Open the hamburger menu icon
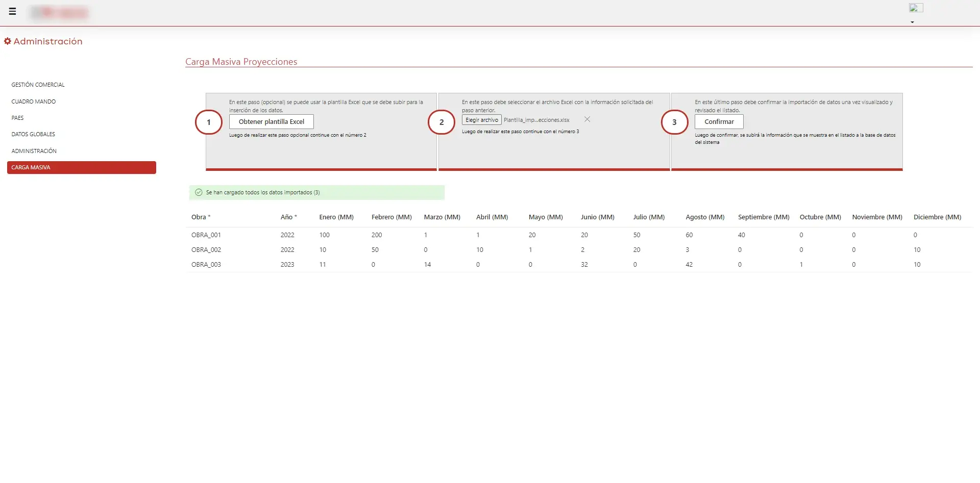Screen dimensions: 980x483 (12, 11)
